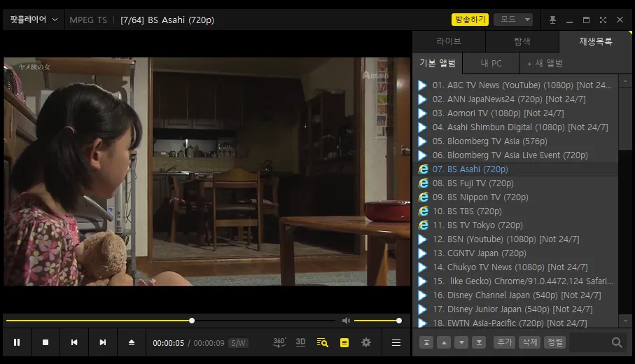
Task: Click the playlist search magnifier icon
Action: point(617,342)
